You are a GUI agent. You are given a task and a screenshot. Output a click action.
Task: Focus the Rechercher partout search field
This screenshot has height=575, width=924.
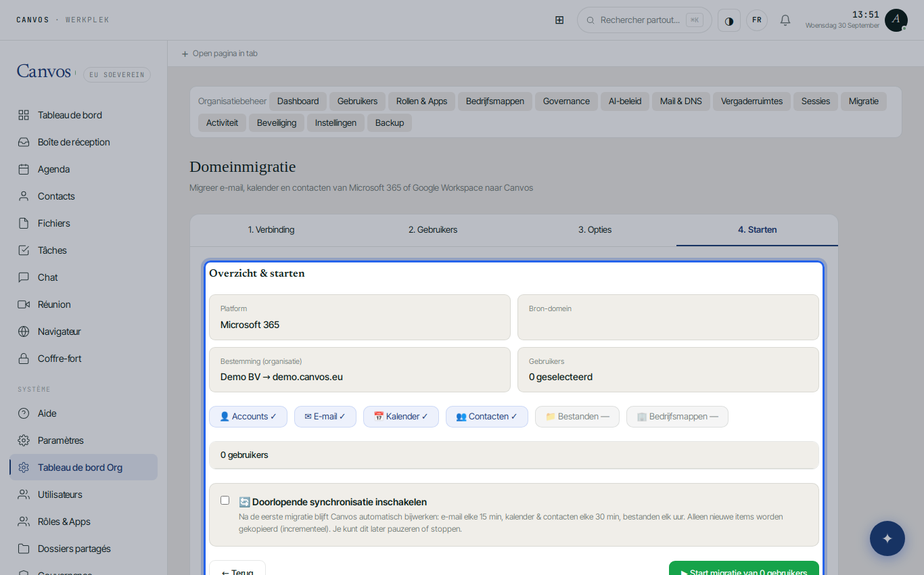[644, 20]
